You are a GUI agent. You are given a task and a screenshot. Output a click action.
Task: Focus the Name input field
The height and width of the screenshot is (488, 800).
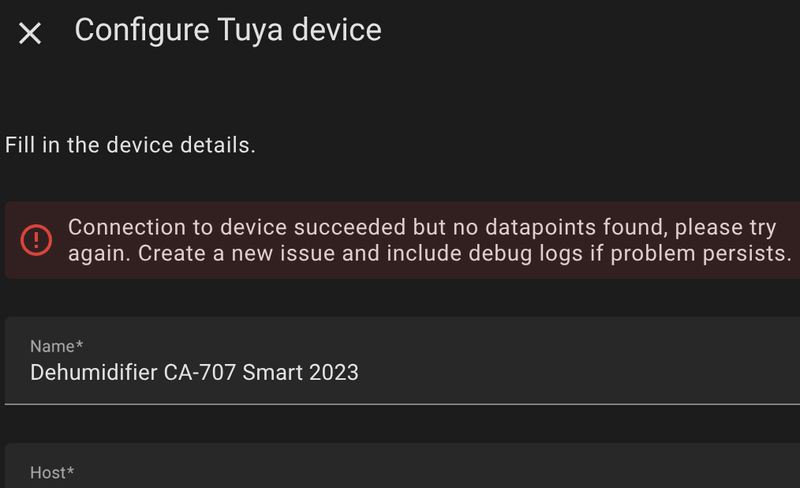tap(400, 373)
